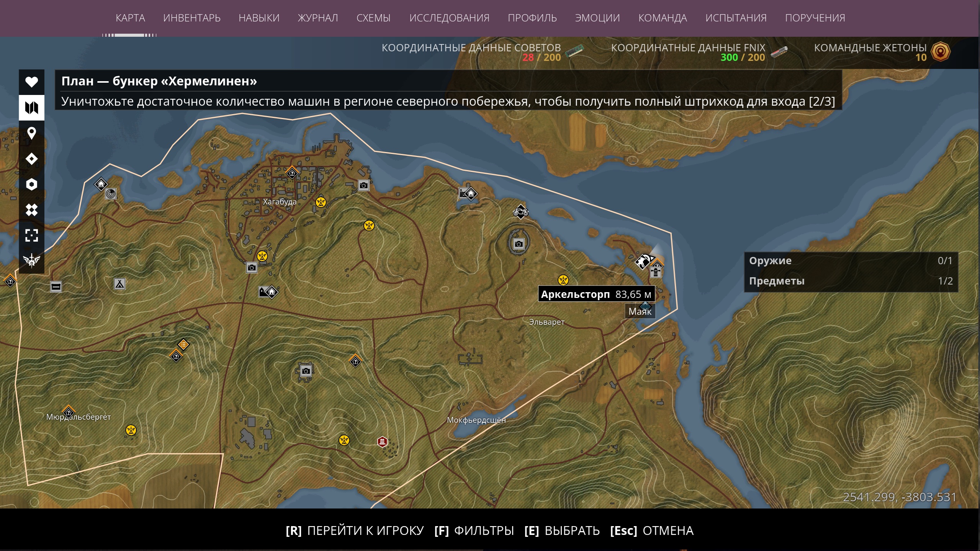Select the hexagon nut sidebar icon
The image size is (980, 551).
(x=31, y=184)
